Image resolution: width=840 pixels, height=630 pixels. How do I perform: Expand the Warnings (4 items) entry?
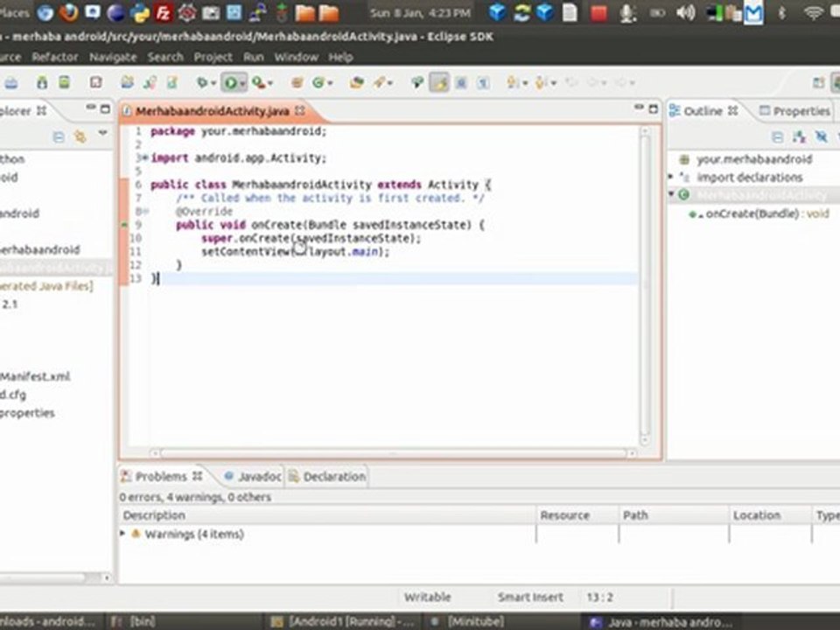coord(123,534)
